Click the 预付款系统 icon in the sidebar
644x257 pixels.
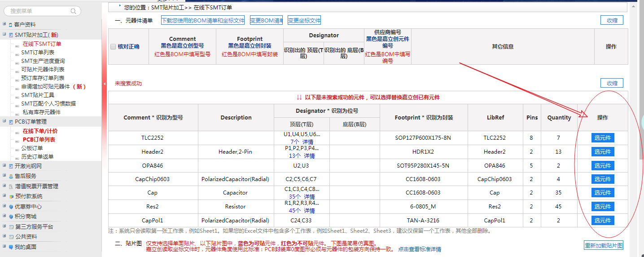click(11, 196)
